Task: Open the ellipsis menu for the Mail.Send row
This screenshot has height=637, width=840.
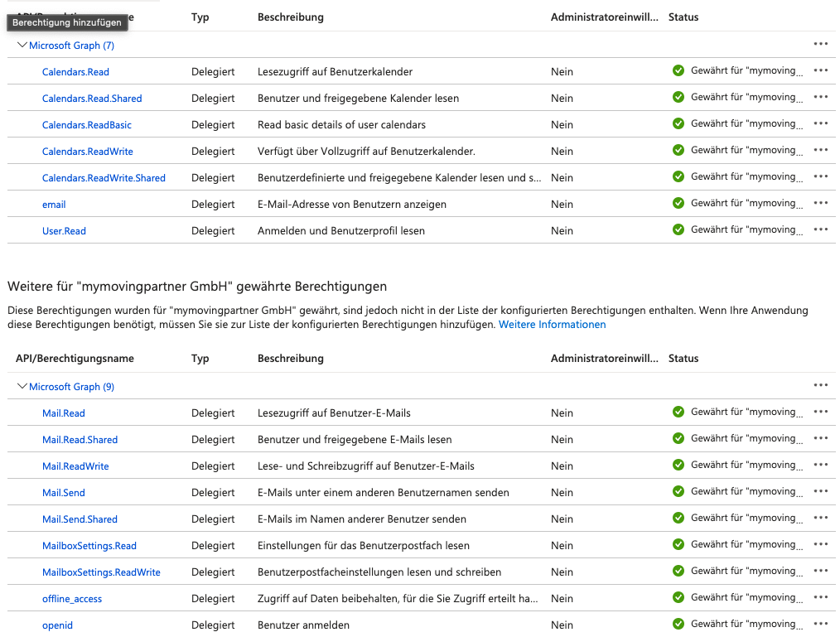Action: [x=820, y=491]
